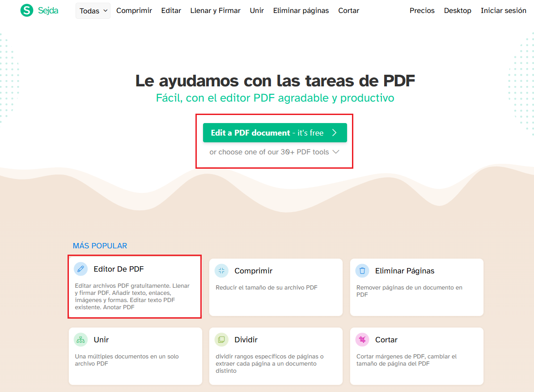Click the trash icon for Eliminar Páginas

click(362, 271)
